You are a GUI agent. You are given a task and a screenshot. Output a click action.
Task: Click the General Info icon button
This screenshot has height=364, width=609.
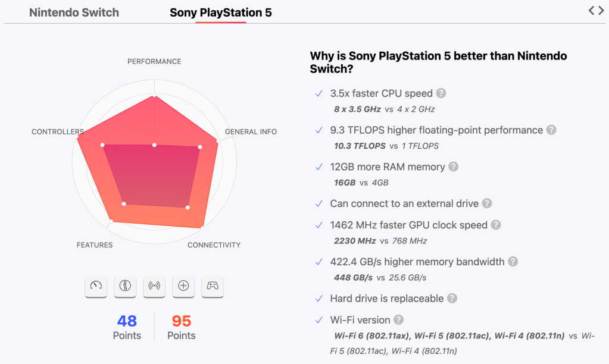click(x=125, y=286)
